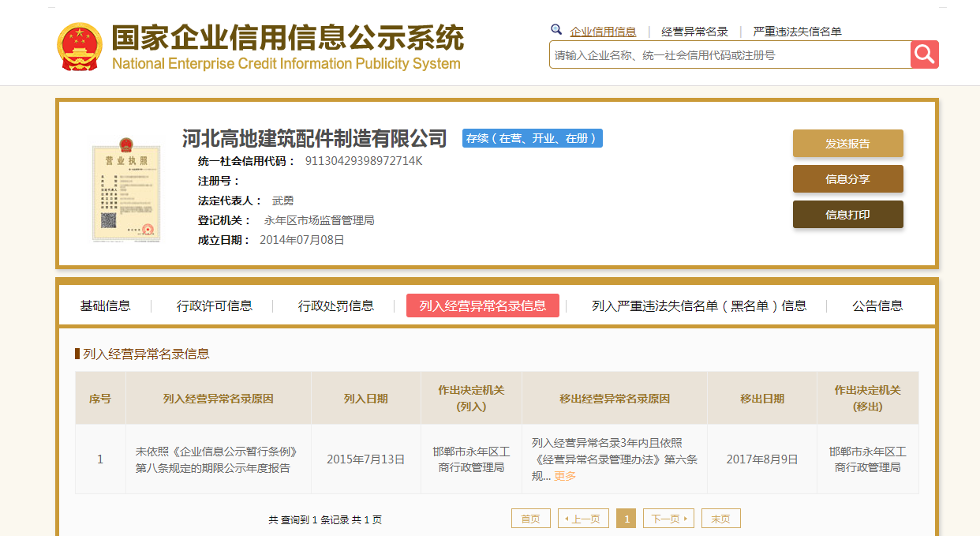Switch to the 行政处罚信息 tab
The width and height of the screenshot is (980, 536).
(x=336, y=305)
